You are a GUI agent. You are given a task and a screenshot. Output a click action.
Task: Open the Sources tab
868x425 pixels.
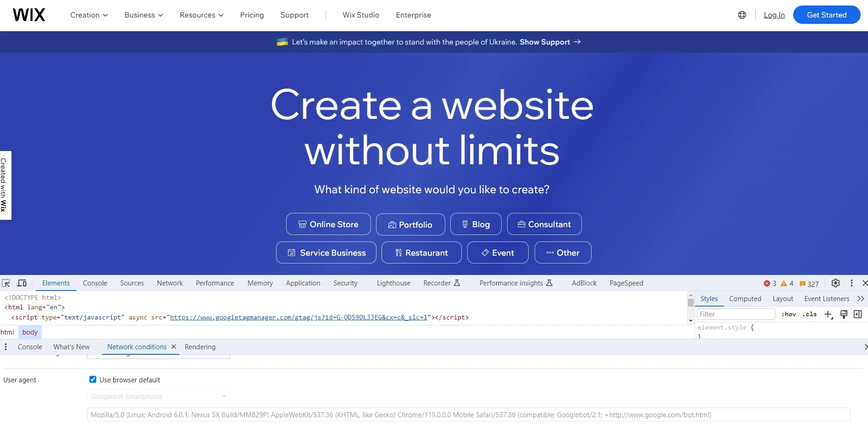[132, 283]
